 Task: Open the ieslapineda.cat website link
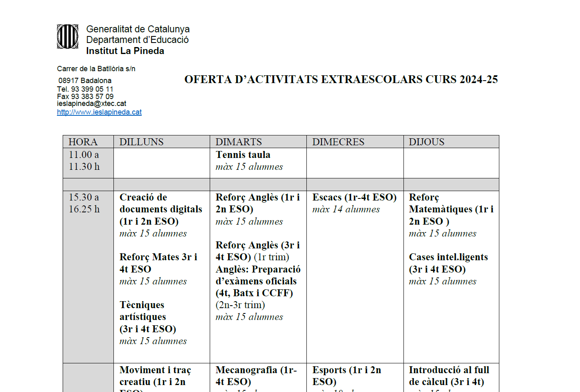click(x=99, y=112)
